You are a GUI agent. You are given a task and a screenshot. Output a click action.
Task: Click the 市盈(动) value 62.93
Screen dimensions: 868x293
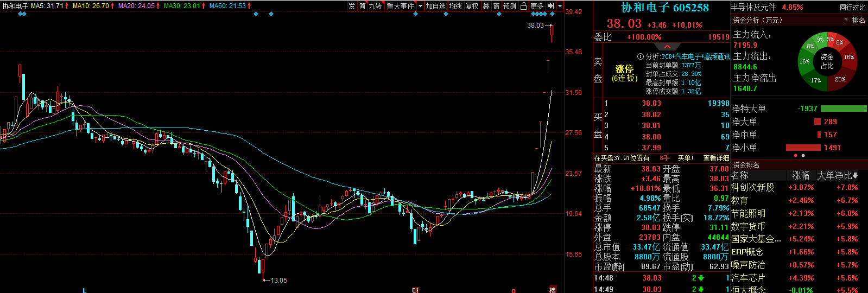[x=719, y=266]
